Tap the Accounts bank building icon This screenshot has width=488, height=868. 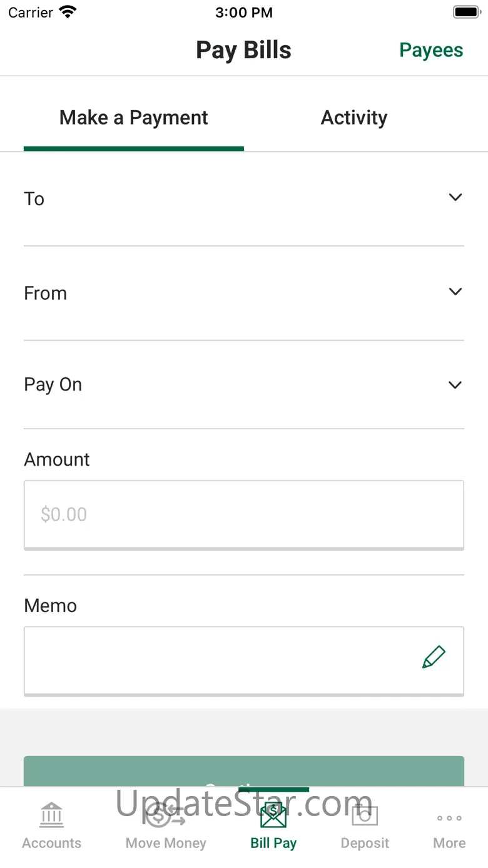(x=51, y=815)
